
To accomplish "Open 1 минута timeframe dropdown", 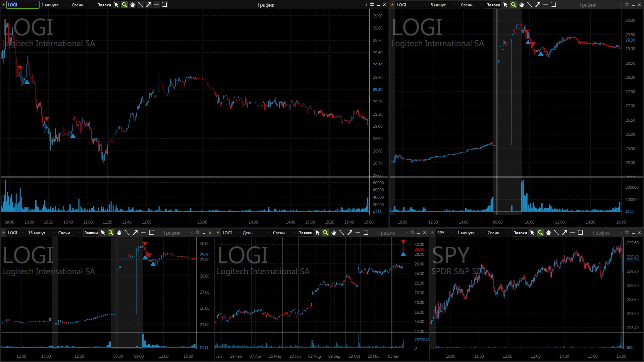I will (x=54, y=5).
